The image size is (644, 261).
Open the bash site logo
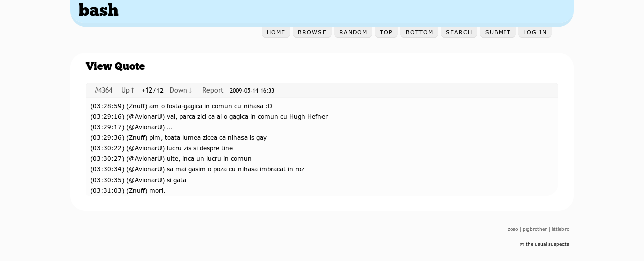click(x=99, y=10)
